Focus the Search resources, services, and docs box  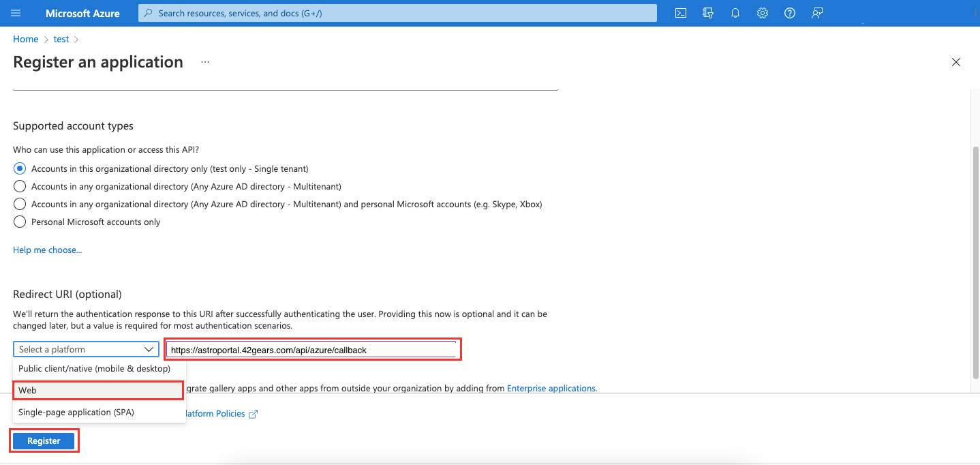[x=398, y=13]
